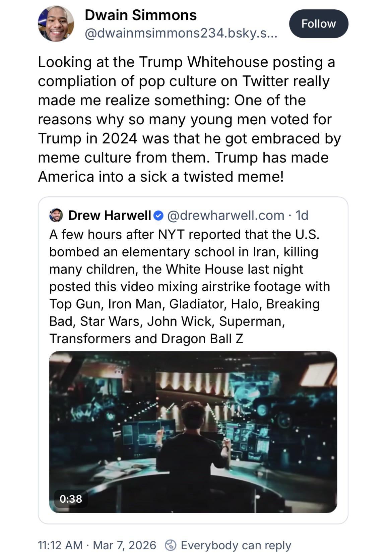Click the Transformers and Dragon Ball Z line

tap(146, 338)
